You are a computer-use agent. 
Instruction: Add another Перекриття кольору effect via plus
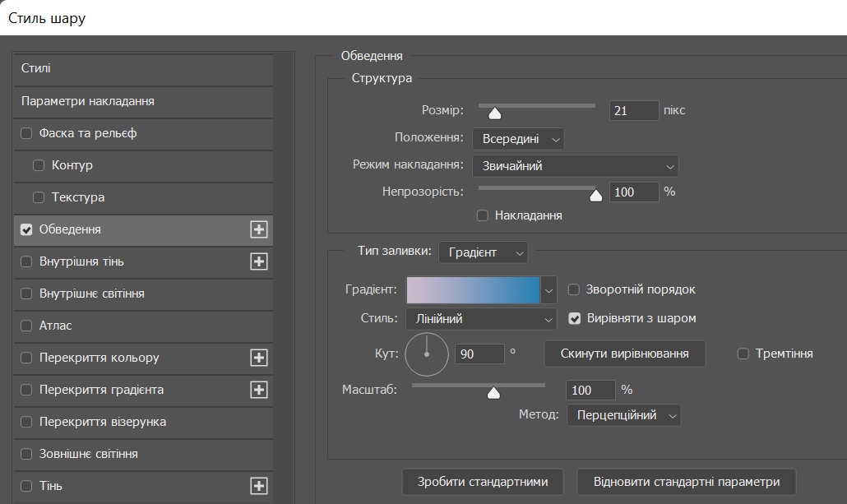tap(259, 358)
